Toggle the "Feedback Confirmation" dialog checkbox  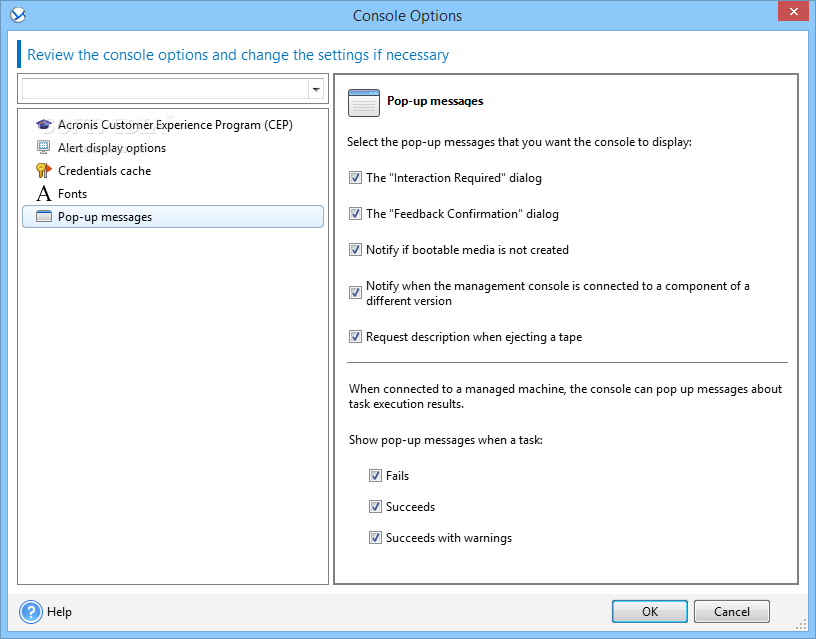coord(355,214)
